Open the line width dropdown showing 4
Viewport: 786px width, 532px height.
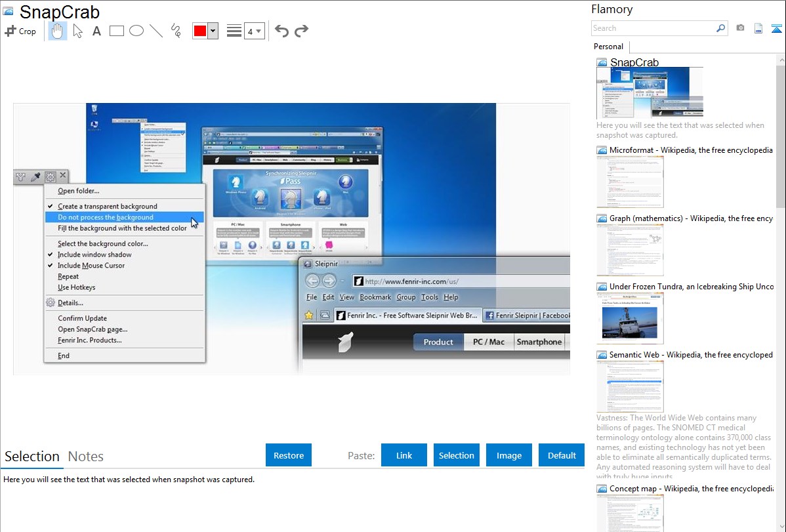(x=254, y=31)
